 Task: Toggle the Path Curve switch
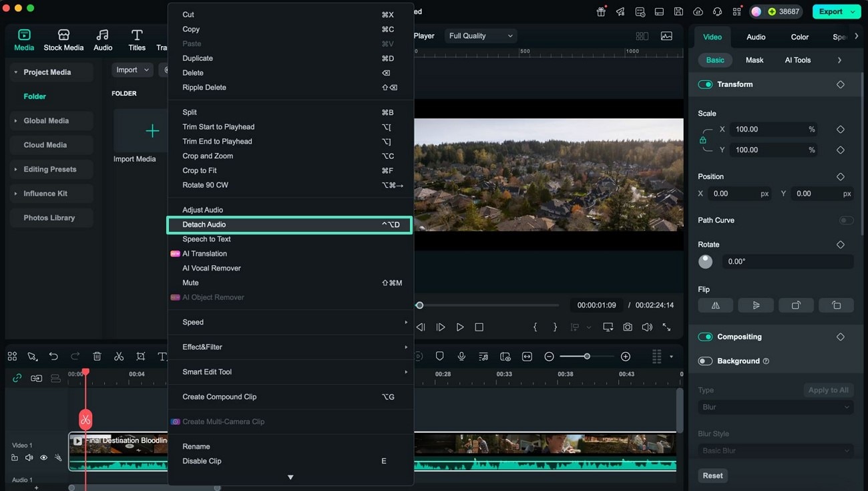(846, 220)
